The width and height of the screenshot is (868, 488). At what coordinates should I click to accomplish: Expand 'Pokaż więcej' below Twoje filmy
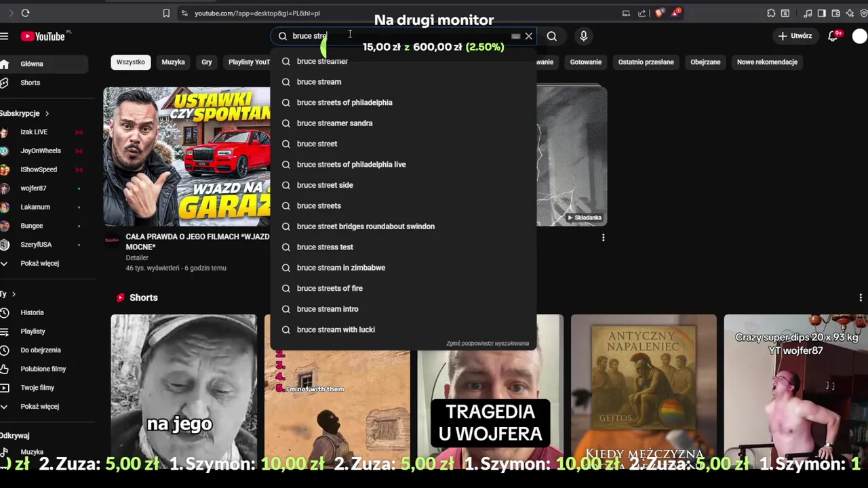[x=44, y=407]
